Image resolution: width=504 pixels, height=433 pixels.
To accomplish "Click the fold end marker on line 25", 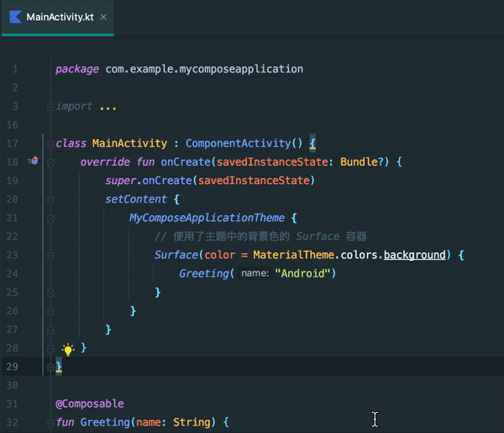I will (50, 293).
